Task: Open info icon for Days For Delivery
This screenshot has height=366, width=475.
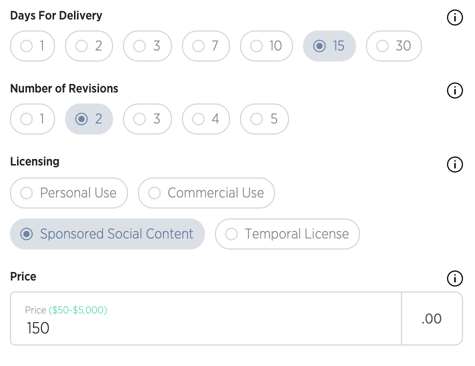Action: 455,17
